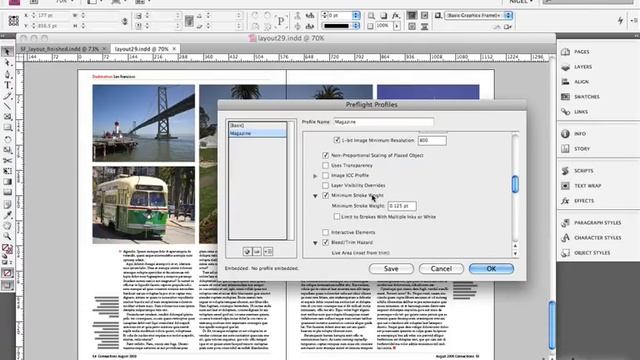Open the stroke weight 0 pt dropdown

pos(356,16)
